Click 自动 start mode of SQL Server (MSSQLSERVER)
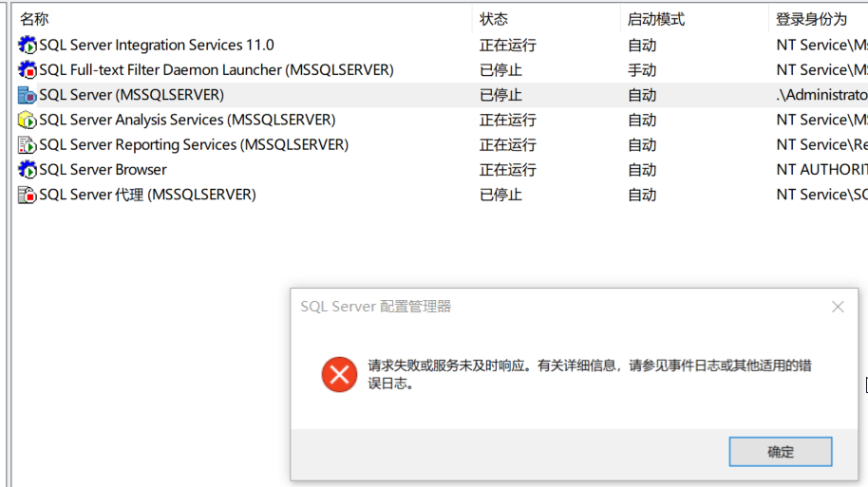 642,95
